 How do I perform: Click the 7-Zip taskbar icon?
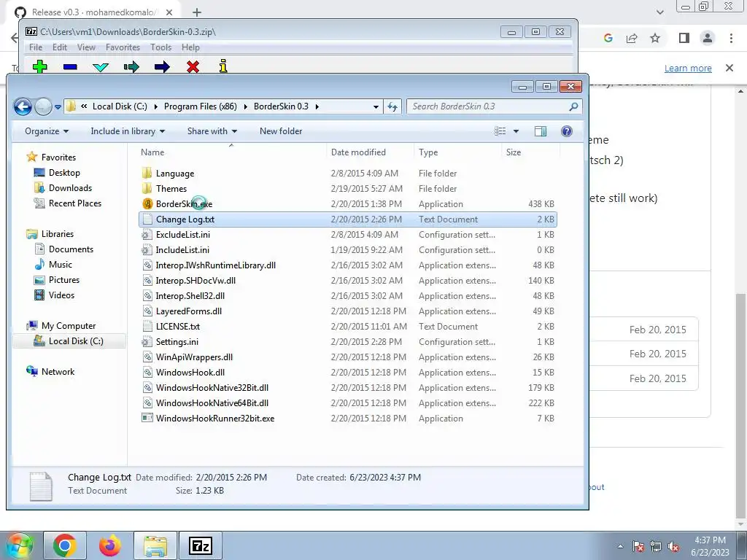(x=200, y=545)
